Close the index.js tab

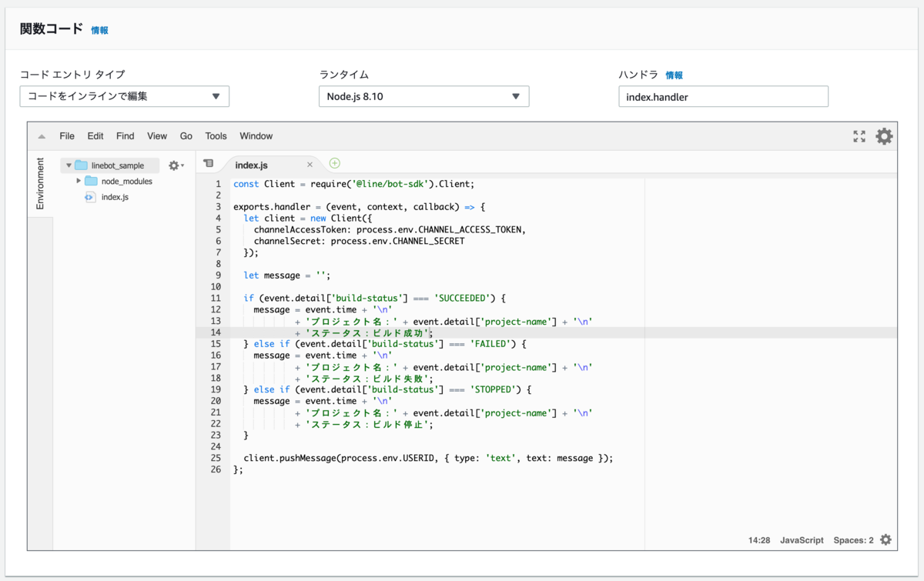(310, 165)
